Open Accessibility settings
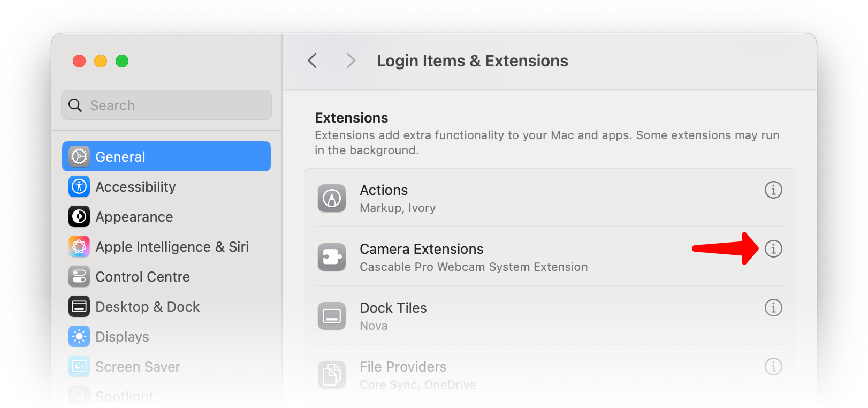The image size is (868, 408). point(166,186)
